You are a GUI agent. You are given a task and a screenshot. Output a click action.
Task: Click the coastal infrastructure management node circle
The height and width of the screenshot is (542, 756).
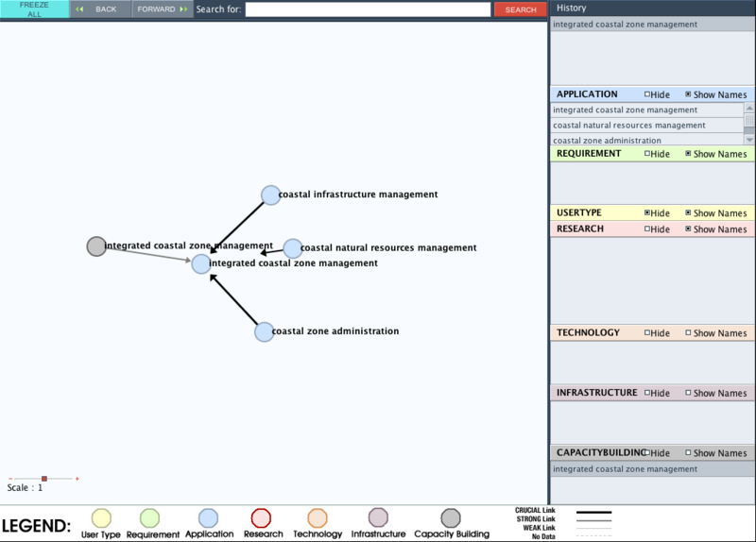[x=270, y=195]
